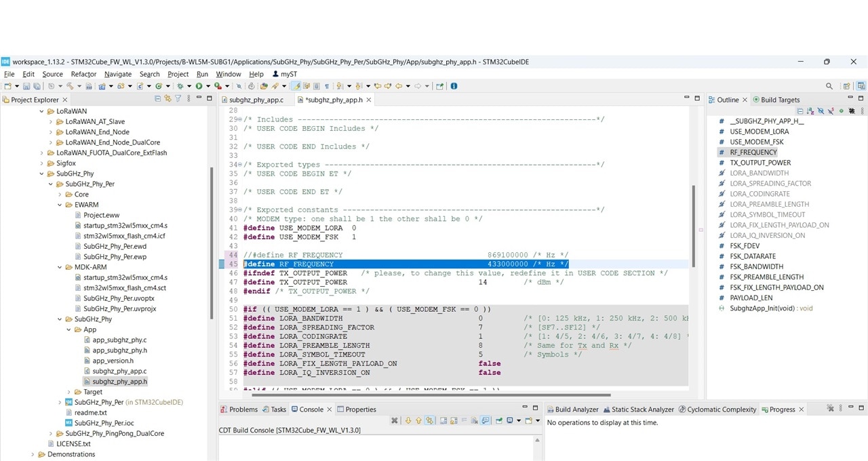This screenshot has width=868, height=461.
Task: Expand the LoRaWAN_AT_Slave folder
Action: pos(50,121)
